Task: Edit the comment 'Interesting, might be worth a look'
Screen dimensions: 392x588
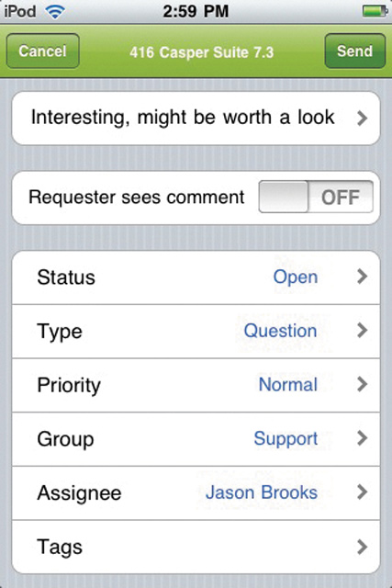Action: 196,119
